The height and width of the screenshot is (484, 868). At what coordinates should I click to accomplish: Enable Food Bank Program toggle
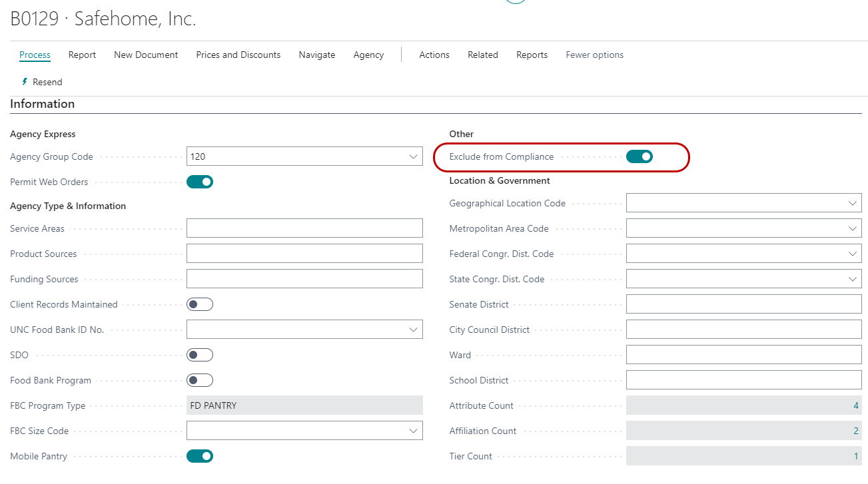(199, 380)
